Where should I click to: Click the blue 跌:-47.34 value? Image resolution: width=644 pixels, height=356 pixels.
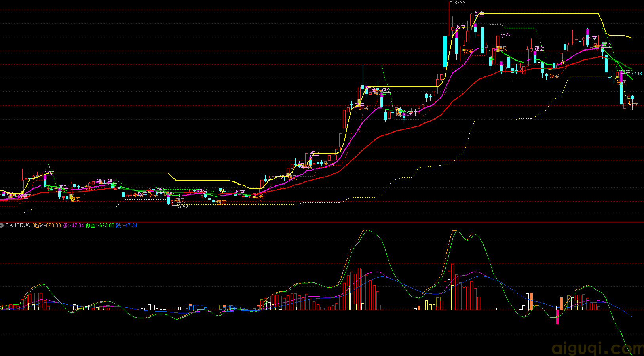[x=127, y=225]
